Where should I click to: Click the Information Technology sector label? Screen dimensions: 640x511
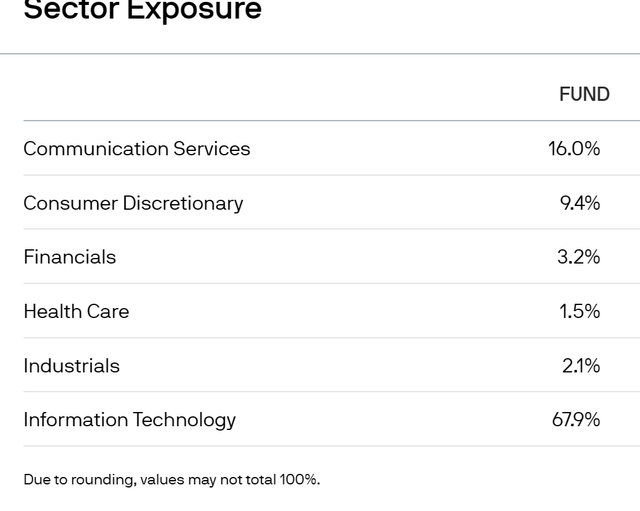pyautogui.click(x=130, y=419)
